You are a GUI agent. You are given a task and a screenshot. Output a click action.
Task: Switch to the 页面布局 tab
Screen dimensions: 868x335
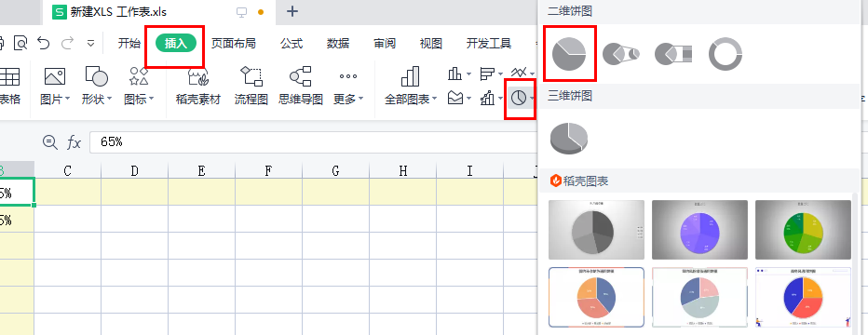tap(233, 44)
